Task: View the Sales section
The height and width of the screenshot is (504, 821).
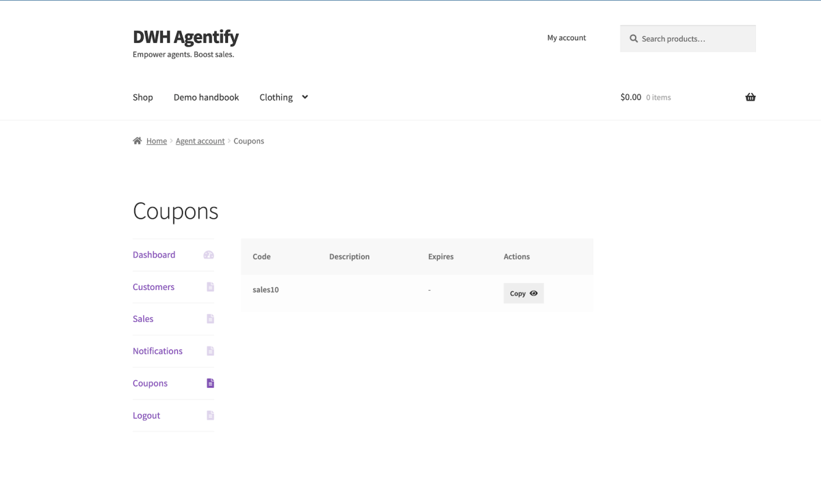Action: coord(143,319)
